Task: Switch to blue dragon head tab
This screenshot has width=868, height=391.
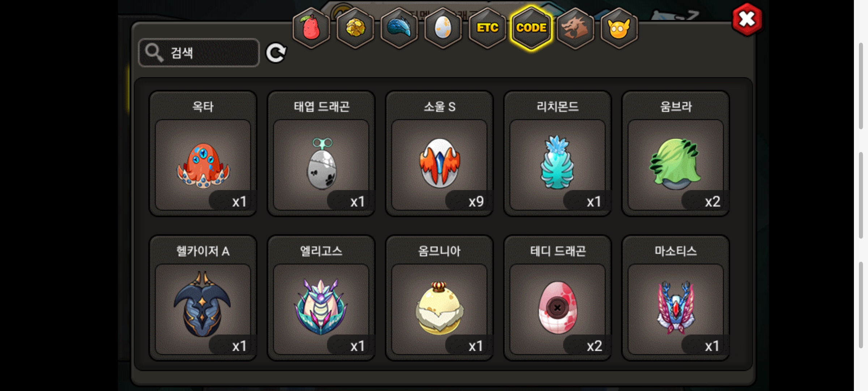Action: [x=399, y=28]
